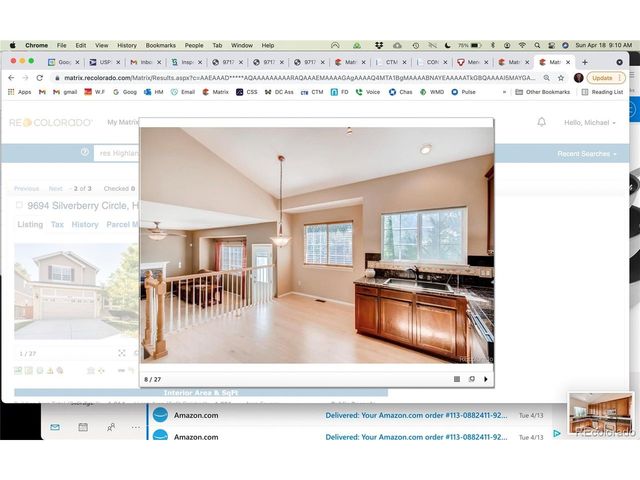Expand the Recent Searches dropdown
640x480 pixels.
click(x=587, y=154)
